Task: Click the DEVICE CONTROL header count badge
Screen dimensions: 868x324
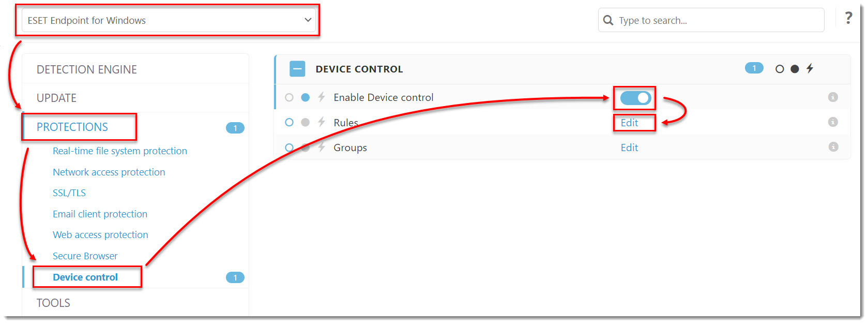Action: (754, 68)
